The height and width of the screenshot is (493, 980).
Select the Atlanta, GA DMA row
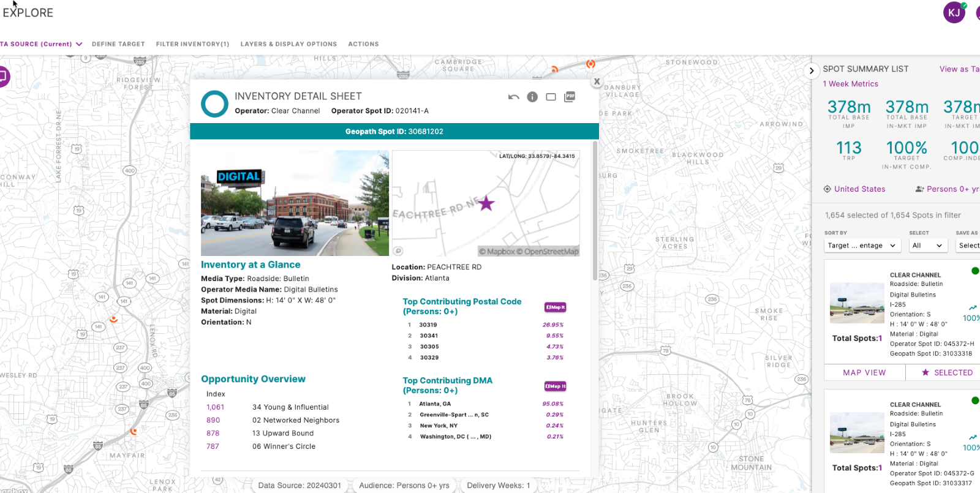pyautogui.click(x=486, y=404)
